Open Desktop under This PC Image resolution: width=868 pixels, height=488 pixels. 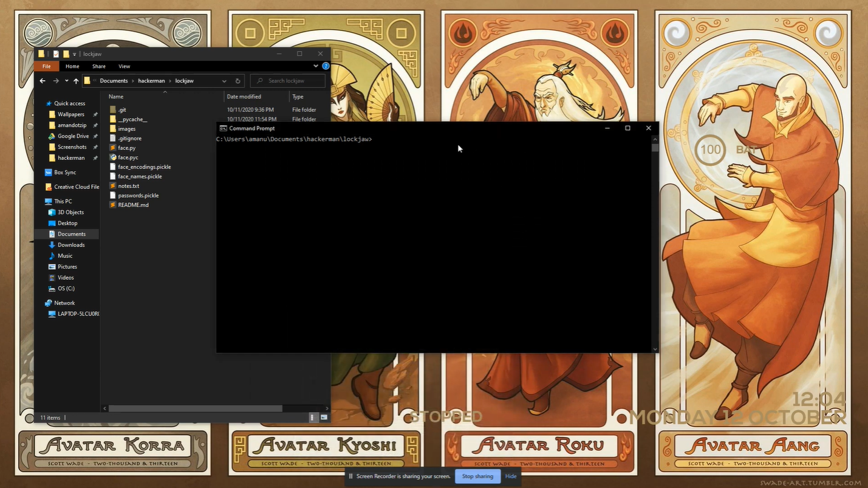pos(67,223)
